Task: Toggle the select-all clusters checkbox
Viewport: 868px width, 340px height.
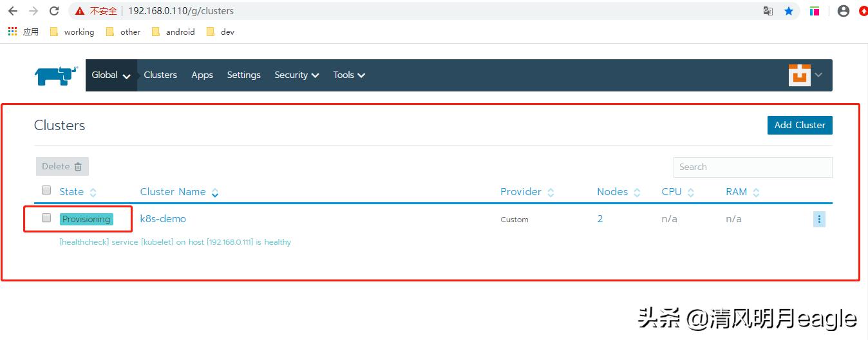Action: tap(46, 190)
